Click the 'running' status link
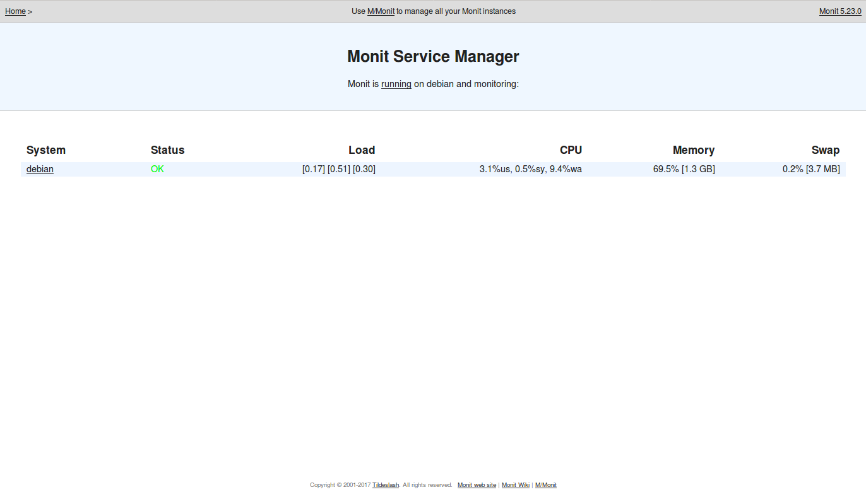The height and width of the screenshot is (504, 866). pos(396,84)
